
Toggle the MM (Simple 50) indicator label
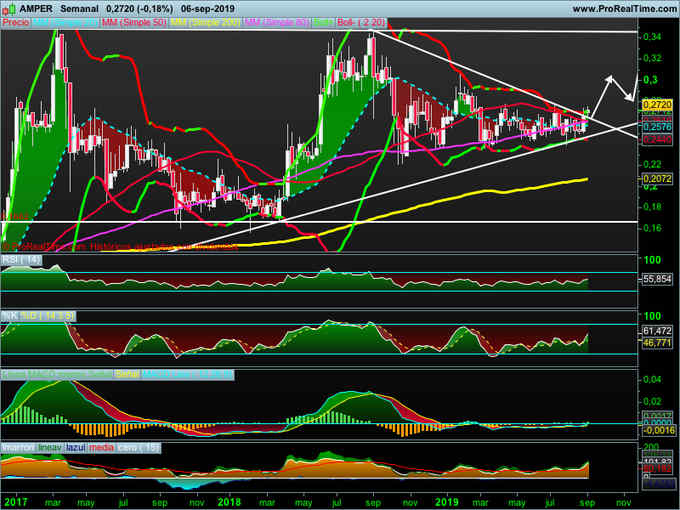pyautogui.click(x=134, y=22)
